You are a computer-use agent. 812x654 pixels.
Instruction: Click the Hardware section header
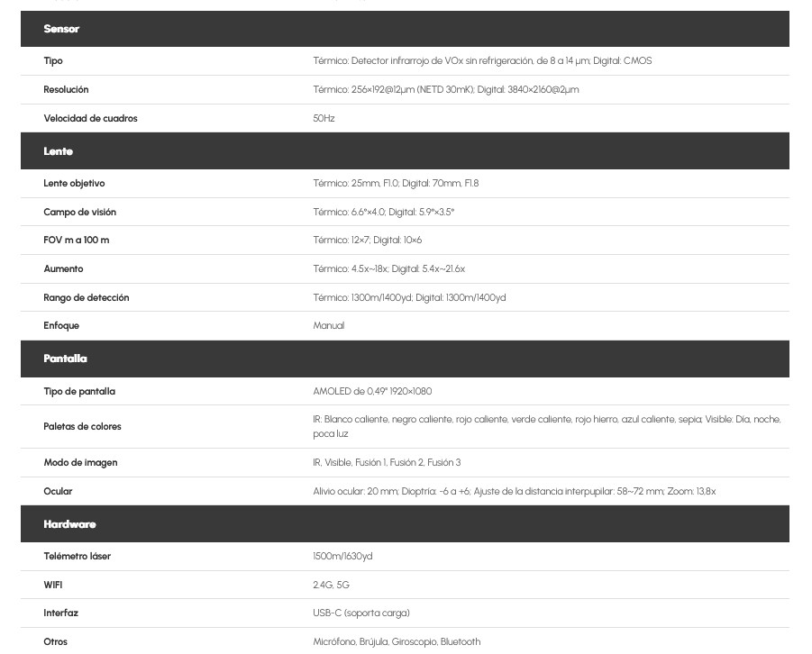69,524
